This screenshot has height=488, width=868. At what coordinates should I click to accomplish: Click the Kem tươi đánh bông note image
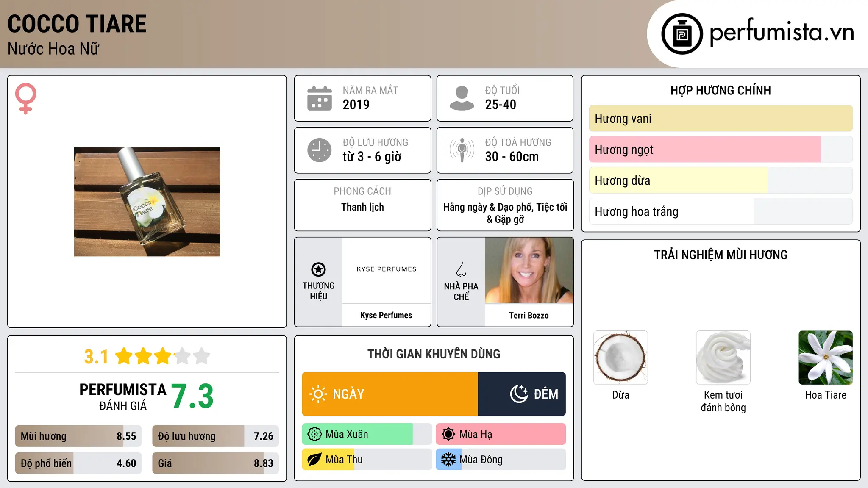[723, 358]
